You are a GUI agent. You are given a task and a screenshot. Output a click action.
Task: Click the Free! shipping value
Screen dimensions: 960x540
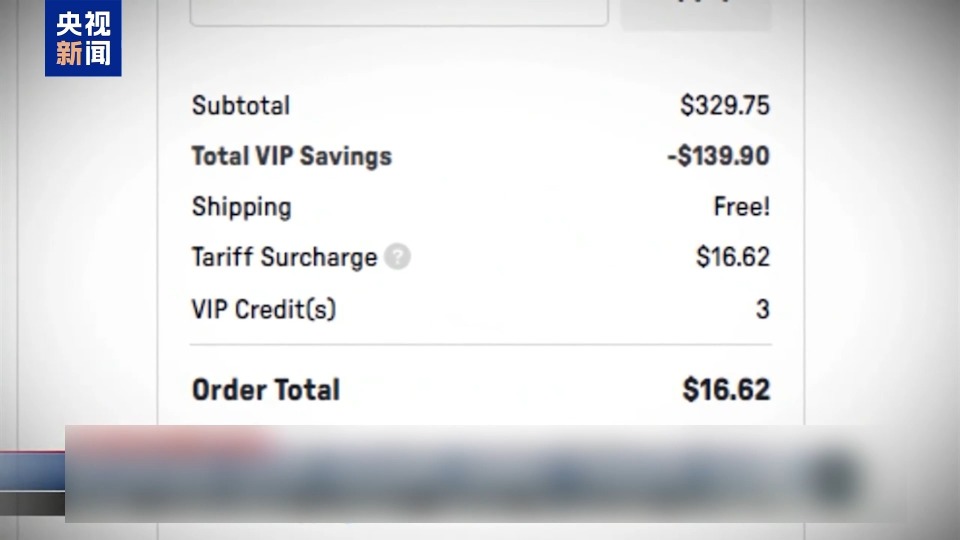(x=742, y=206)
